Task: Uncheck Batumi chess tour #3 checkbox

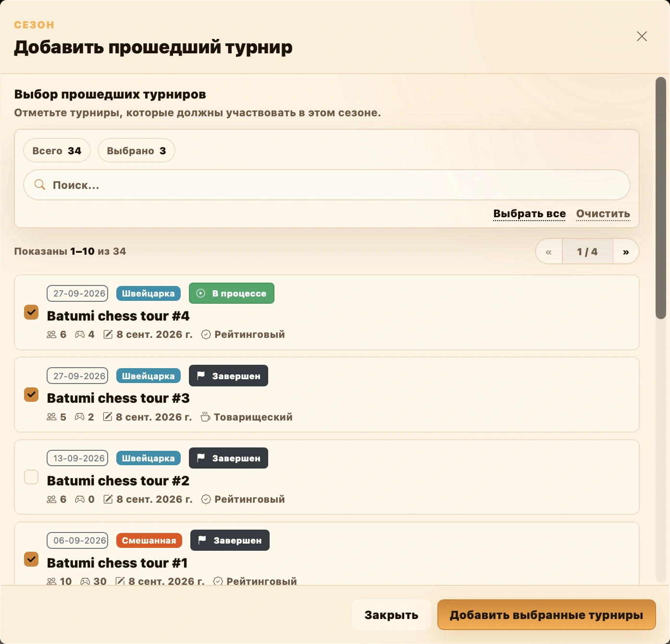Action: pos(31,395)
